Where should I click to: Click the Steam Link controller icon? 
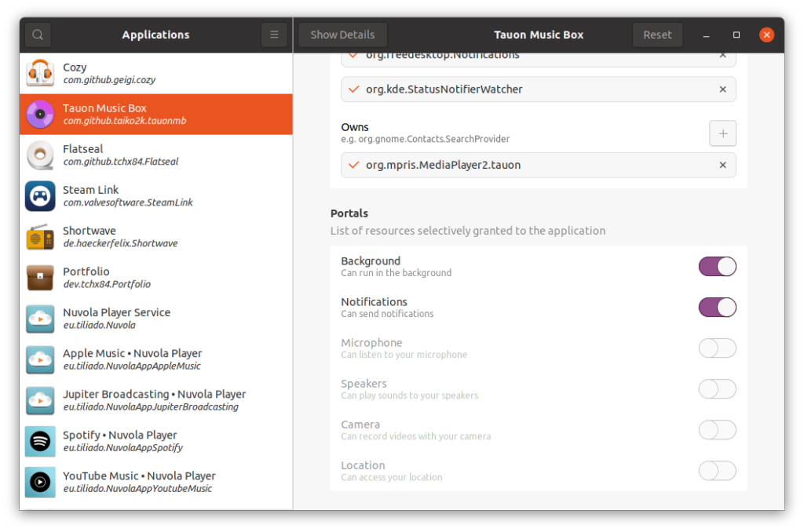pyautogui.click(x=40, y=196)
